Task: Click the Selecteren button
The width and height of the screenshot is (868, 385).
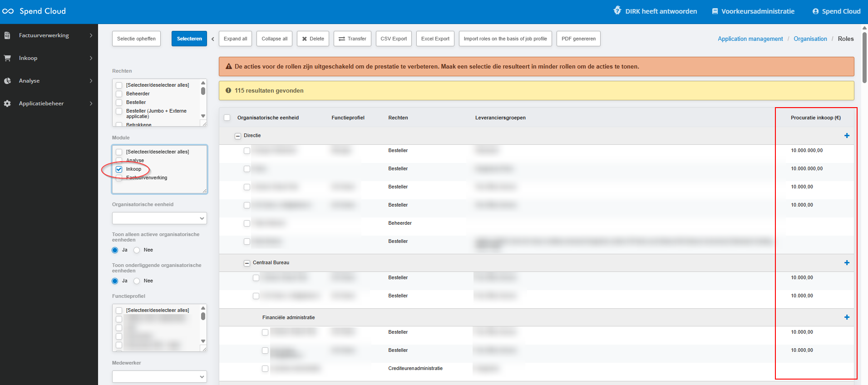Action: click(x=189, y=39)
